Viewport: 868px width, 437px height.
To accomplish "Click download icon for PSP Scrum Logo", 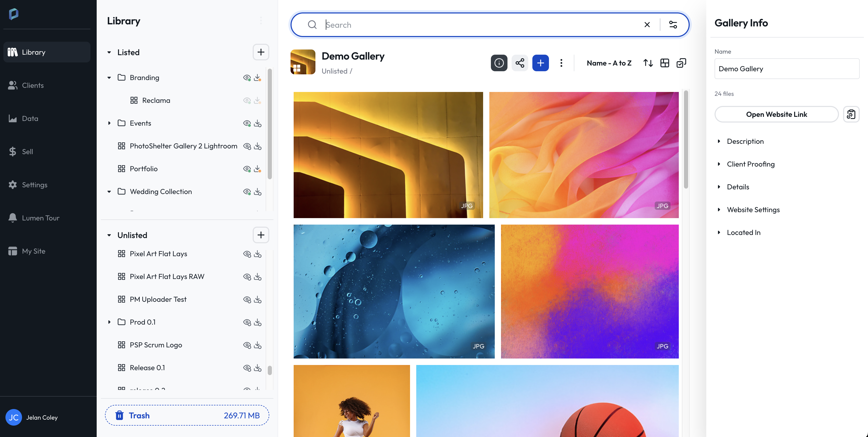I will pos(257,345).
